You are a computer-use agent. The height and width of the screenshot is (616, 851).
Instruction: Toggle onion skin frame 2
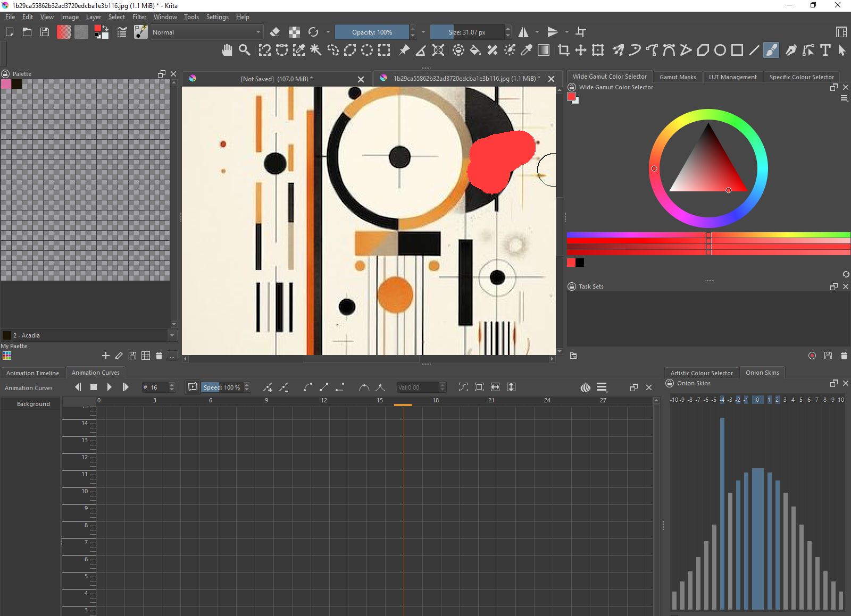[x=777, y=400]
